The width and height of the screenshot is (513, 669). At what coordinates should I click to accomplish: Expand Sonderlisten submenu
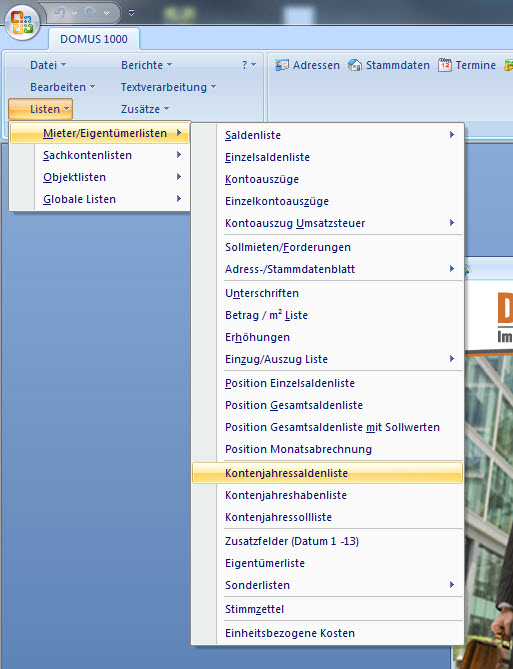point(327,585)
